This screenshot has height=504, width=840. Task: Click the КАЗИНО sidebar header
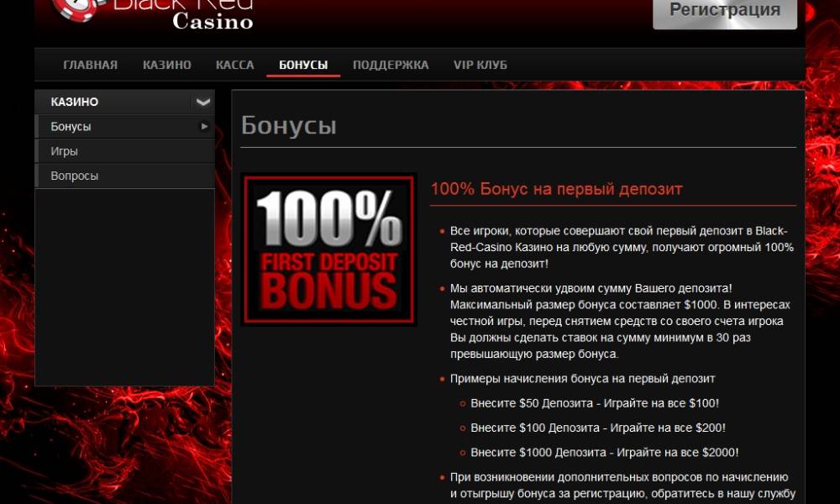[x=125, y=102]
